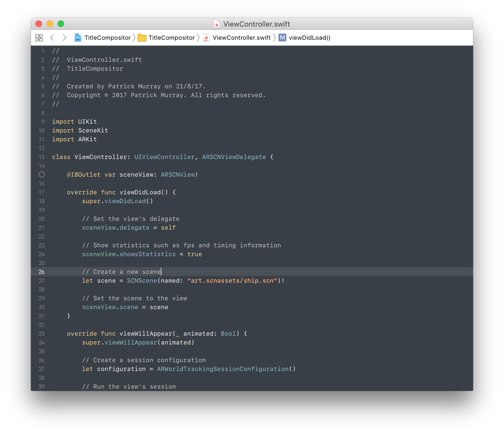Click the Swift file icon in breadcrumb
The height and width of the screenshot is (435, 504).
point(206,38)
